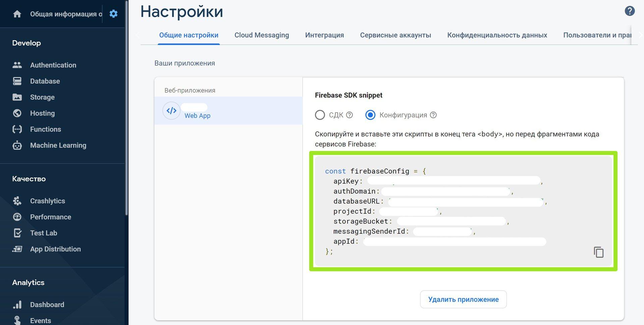
Task: Select the Конфигурация radio button
Action: coord(370,115)
